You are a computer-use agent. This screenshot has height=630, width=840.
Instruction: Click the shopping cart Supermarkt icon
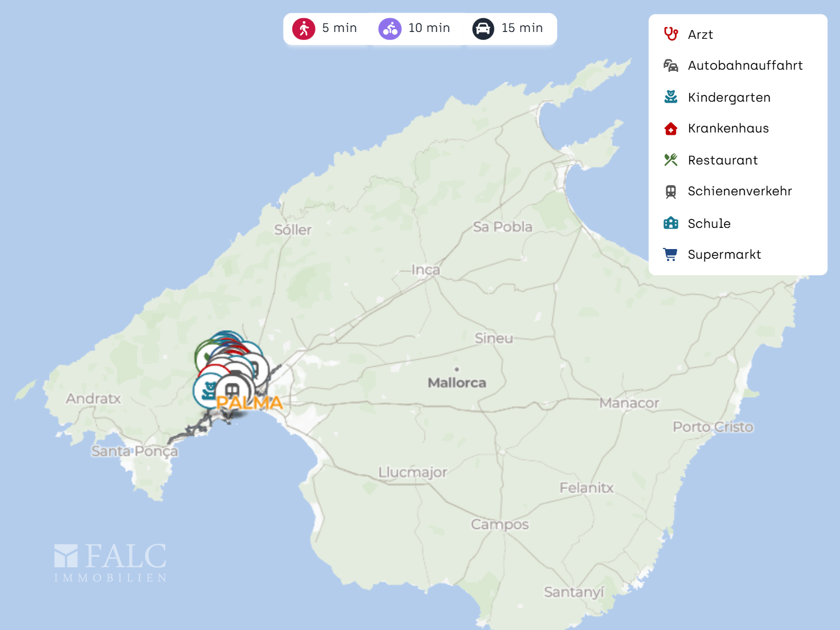[x=671, y=254]
